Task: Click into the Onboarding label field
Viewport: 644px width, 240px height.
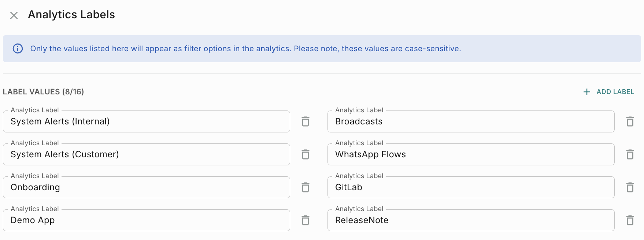Action: pyautogui.click(x=147, y=187)
